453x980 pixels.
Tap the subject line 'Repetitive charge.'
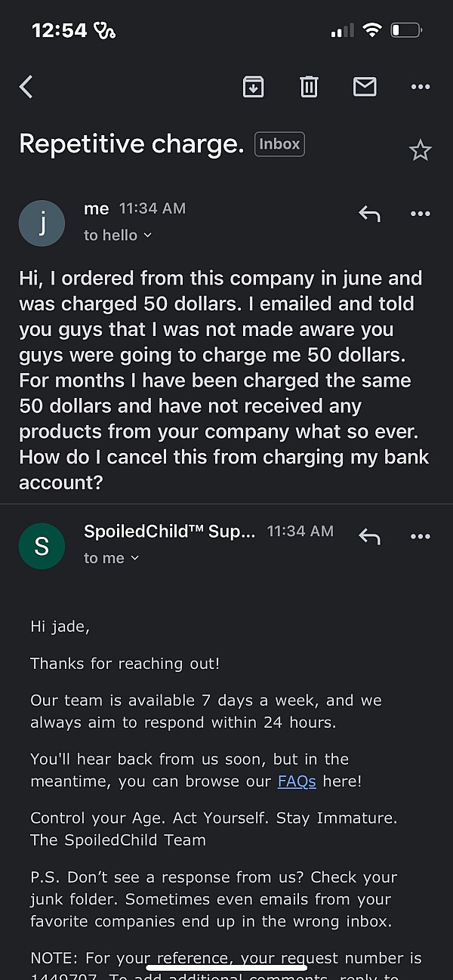coord(131,143)
